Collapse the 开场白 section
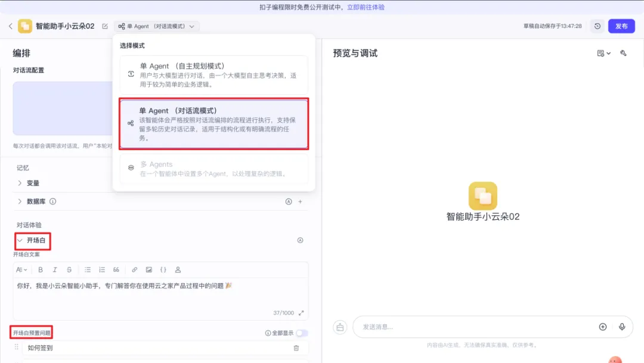This screenshot has width=644, height=363. pos(20,241)
